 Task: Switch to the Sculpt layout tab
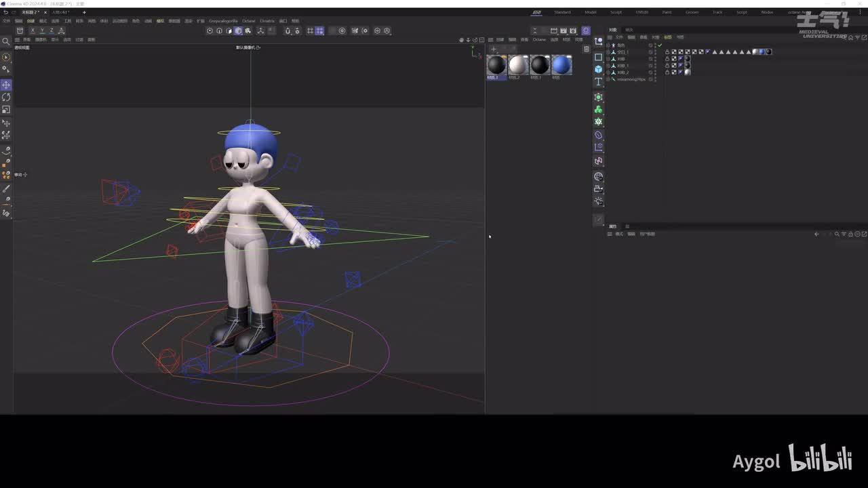coord(616,12)
